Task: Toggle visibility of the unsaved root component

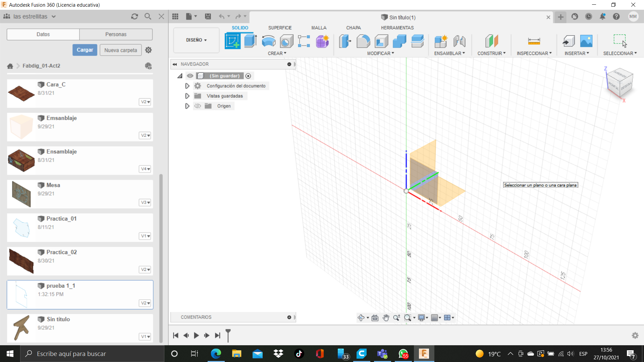Action: (x=190, y=76)
